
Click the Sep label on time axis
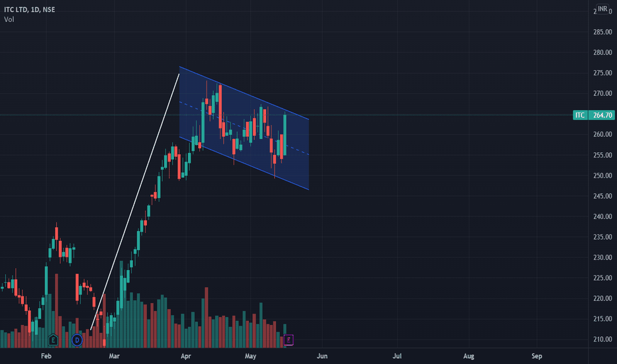(x=537, y=356)
